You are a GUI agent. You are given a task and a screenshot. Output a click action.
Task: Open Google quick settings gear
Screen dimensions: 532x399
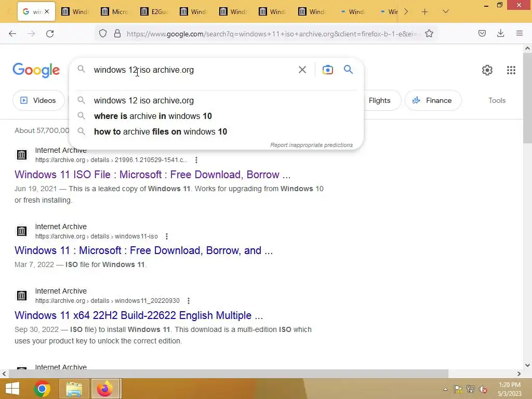click(487, 70)
